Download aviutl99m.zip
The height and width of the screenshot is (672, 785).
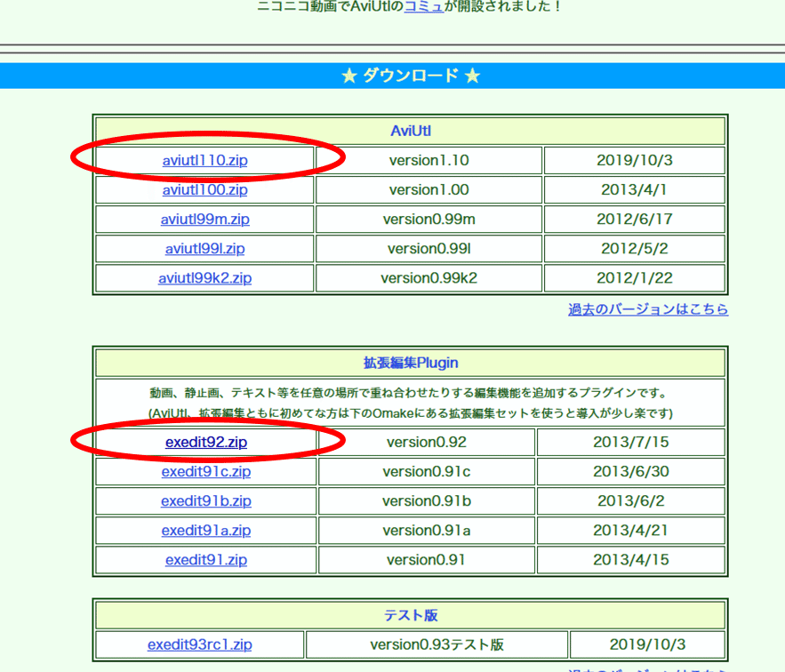point(204,220)
